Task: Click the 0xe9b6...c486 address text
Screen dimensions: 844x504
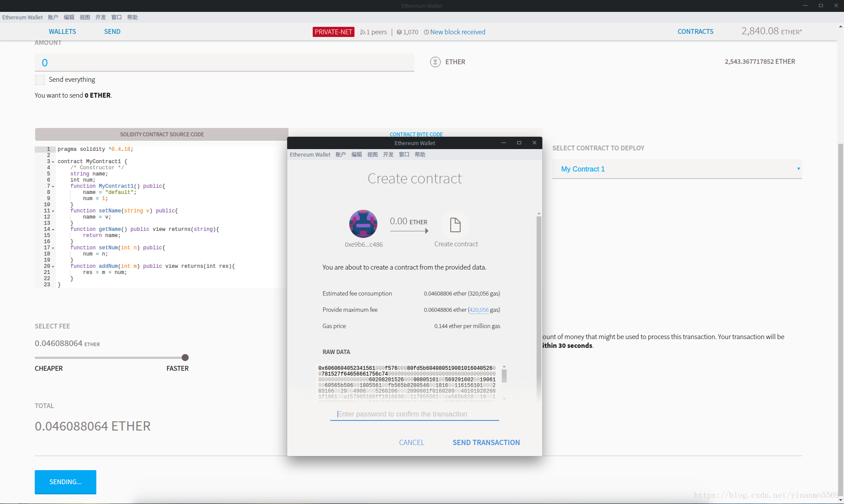Action: tap(364, 245)
